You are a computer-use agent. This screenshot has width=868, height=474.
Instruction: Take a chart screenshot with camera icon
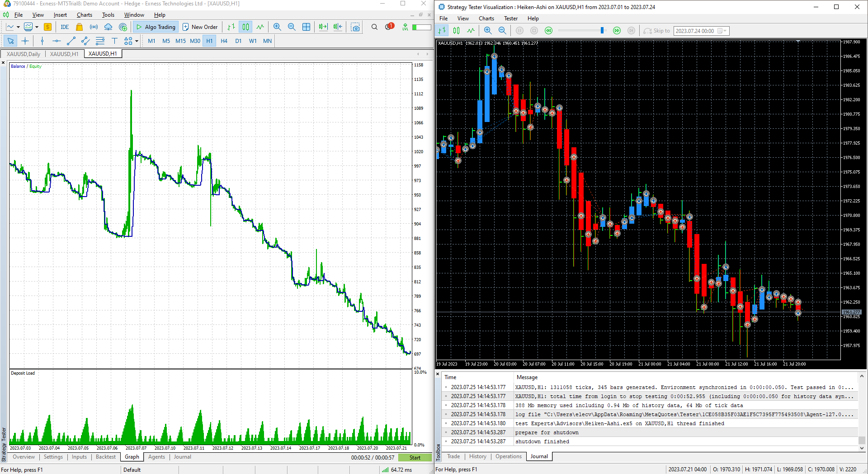[x=356, y=27]
